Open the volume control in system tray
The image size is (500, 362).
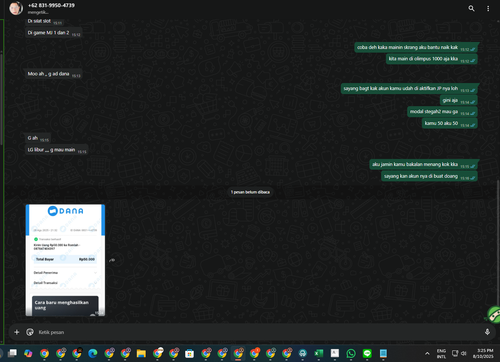[464, 353]
